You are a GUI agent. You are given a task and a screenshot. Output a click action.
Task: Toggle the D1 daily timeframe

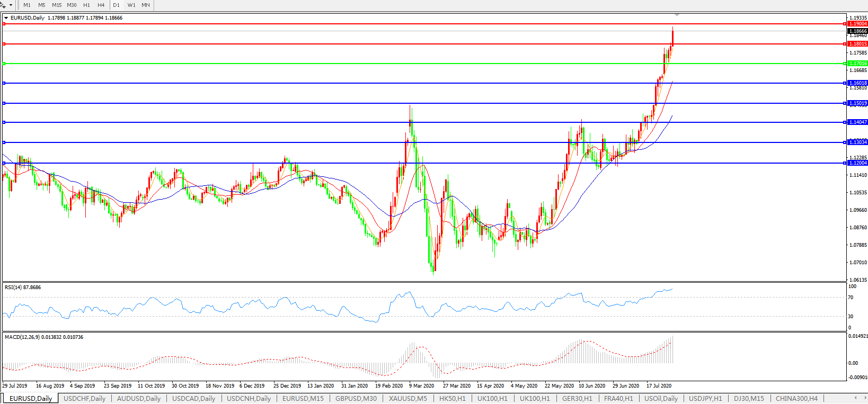116,5
